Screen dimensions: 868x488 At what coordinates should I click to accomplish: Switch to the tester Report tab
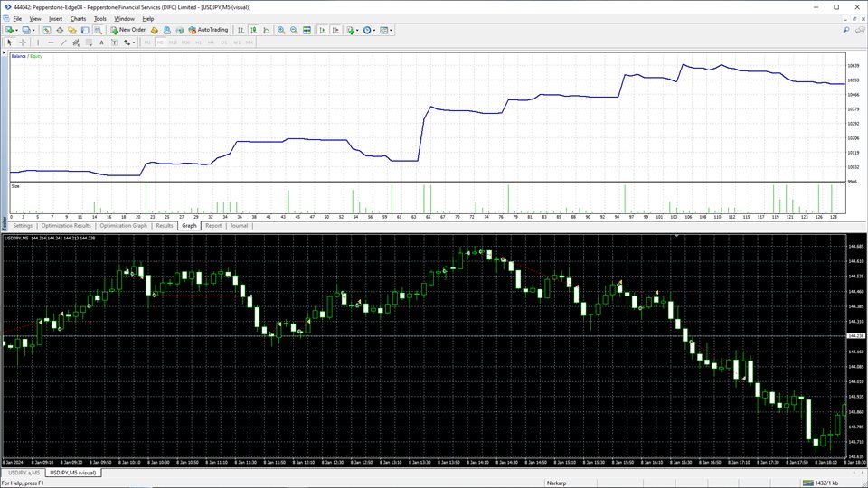point(213,226)
